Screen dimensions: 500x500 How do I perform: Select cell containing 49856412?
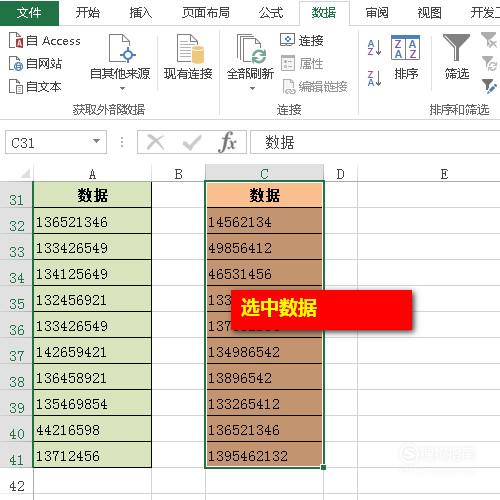(264, 247)
